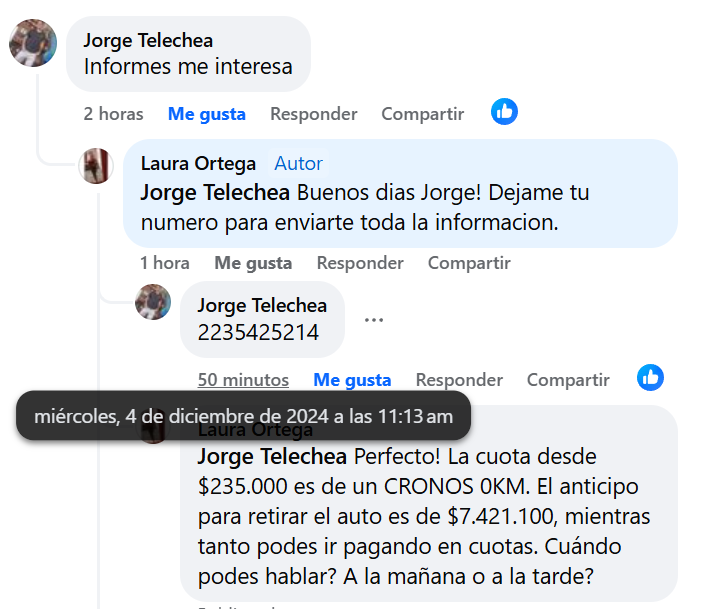Toggle Me gusta on Laura Ortega's first reply

(x=253, y=263)
